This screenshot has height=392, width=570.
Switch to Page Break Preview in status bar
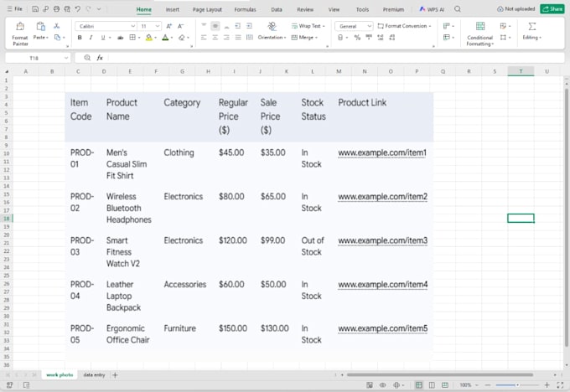coord(445,385)
